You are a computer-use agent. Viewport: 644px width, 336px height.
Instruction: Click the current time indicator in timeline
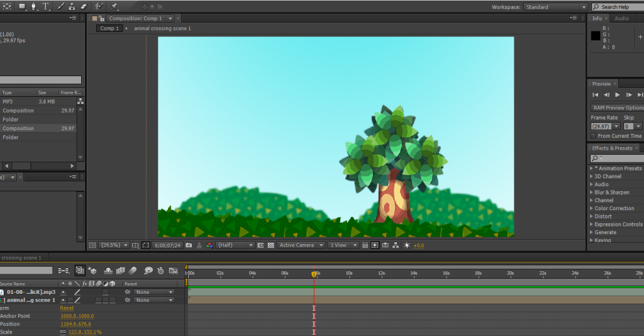point(314,274)
